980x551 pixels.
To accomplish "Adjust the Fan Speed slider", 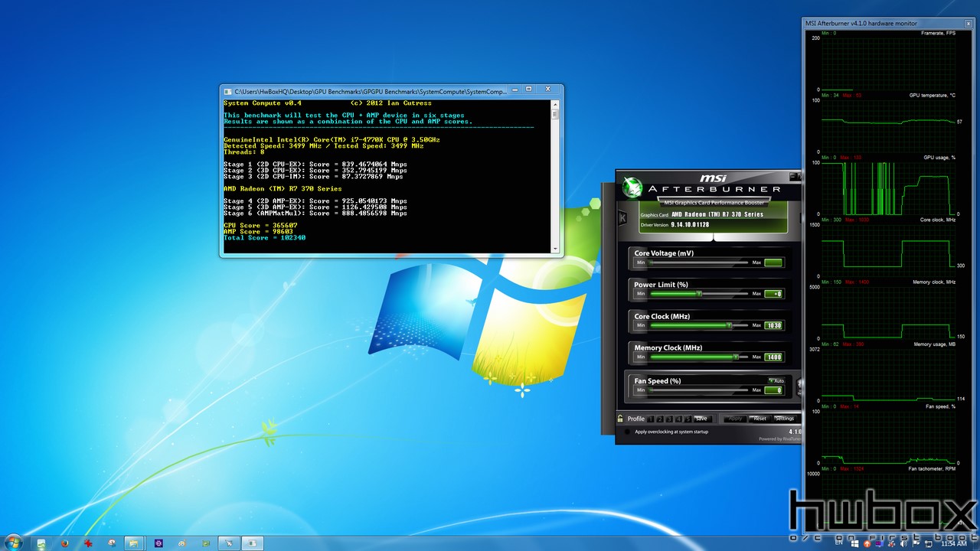I will tap(698, 390).
